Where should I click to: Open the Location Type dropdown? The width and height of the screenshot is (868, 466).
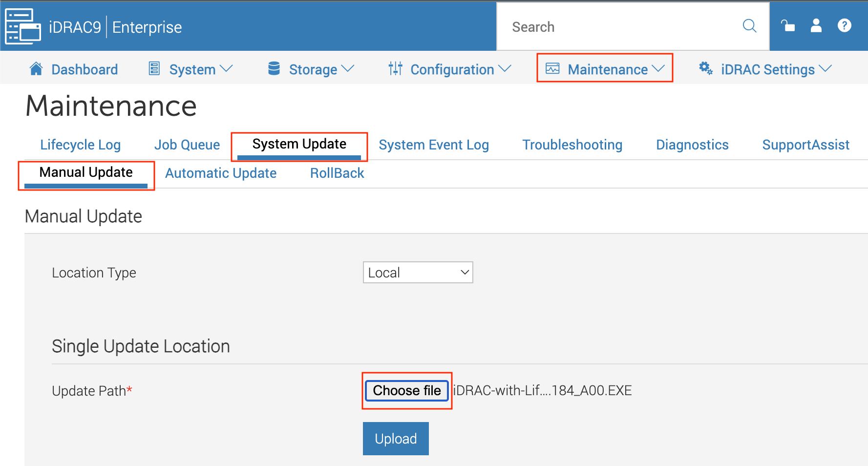pos(418,272)
